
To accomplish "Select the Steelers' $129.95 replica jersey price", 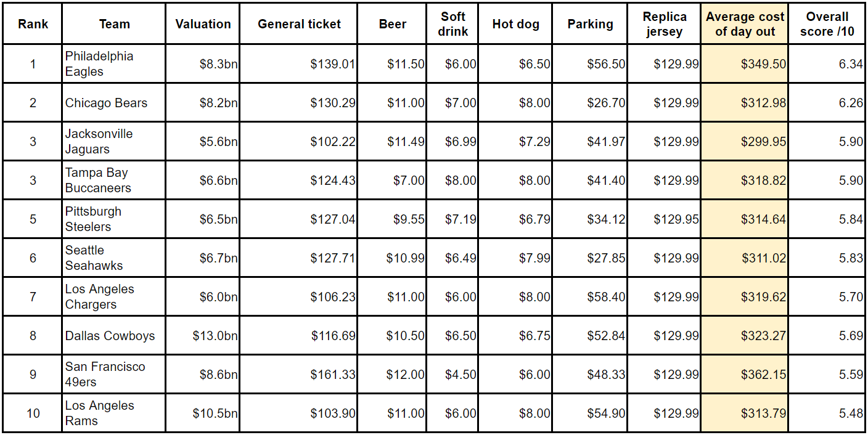I will pyautogui.click(x=676, y=219).
